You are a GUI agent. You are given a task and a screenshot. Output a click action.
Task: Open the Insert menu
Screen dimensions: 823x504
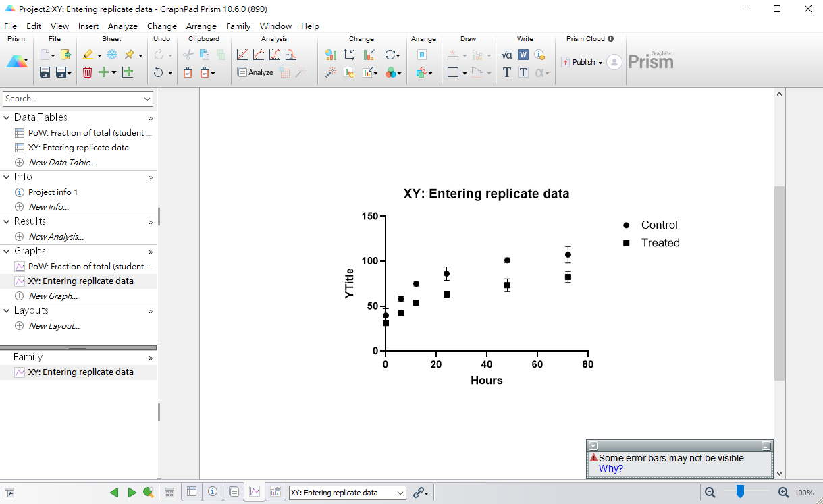coord(88,26)
